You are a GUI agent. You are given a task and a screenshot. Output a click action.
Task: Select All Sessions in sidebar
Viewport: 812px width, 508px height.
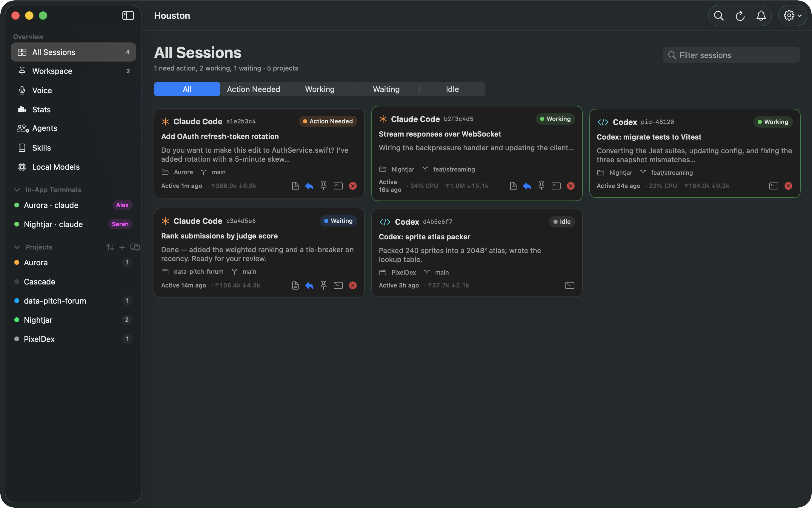pos(73,52)
